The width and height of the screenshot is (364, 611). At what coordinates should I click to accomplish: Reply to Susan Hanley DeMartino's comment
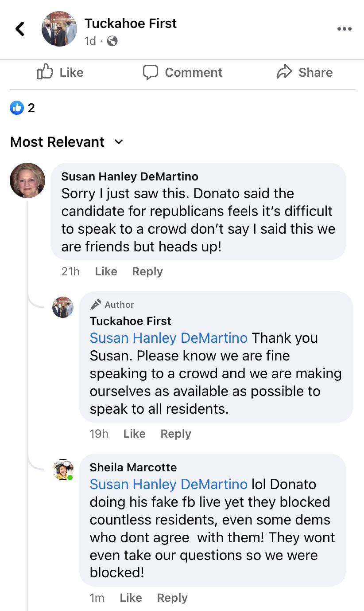point(147,271)
